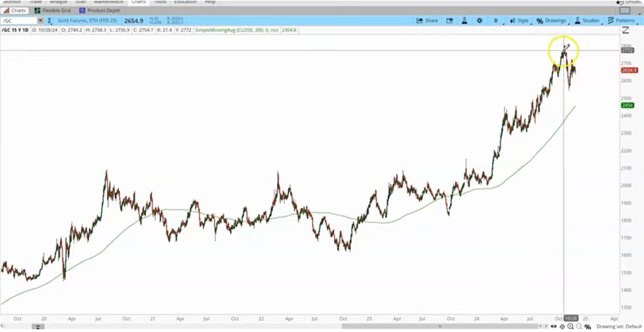This screenshot has width=644, height=332.
Task: Switch to the Flexible Grid sub-tab
Action: coord(54,11)
